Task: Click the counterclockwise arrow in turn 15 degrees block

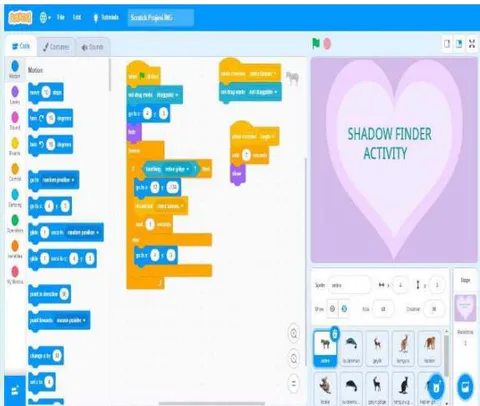Action: [41, 144]
